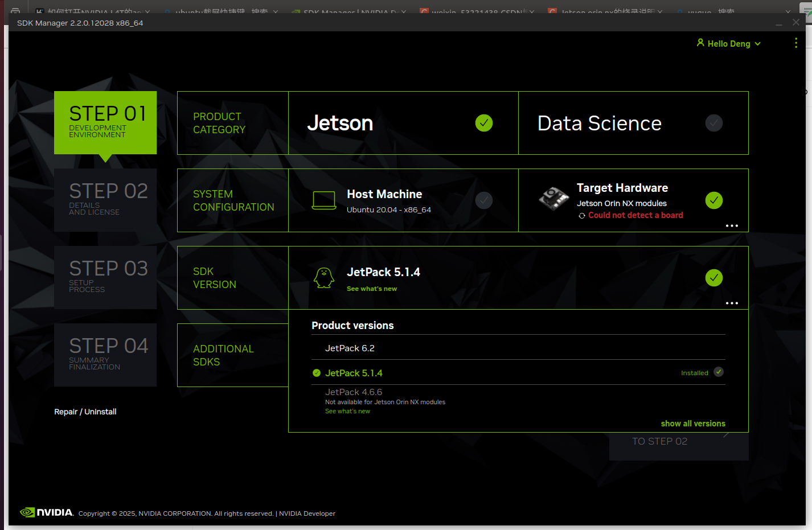Choose JetPack 5.1.4 in product versions list
The height and width of the screenshot is (530, 812).
pos(518,373)
